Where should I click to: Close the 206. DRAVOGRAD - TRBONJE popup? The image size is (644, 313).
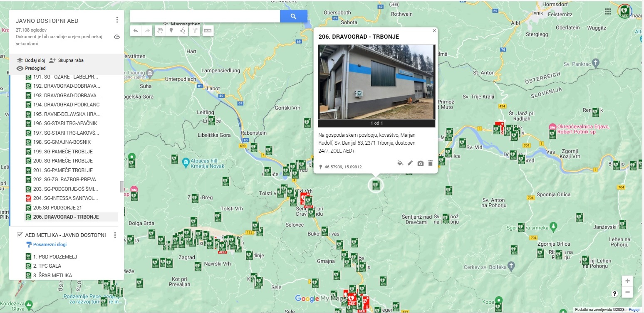point(434,30)
